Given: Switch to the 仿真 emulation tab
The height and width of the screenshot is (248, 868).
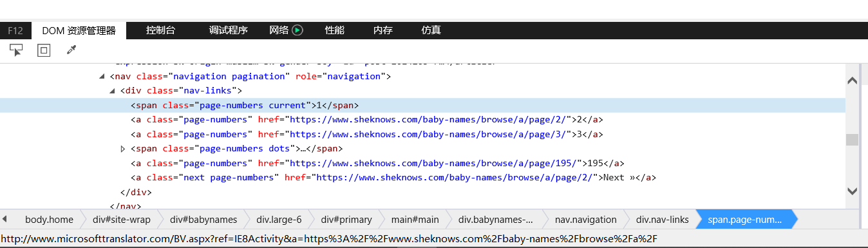Looking at the screenshot, I should pos(431,30).
